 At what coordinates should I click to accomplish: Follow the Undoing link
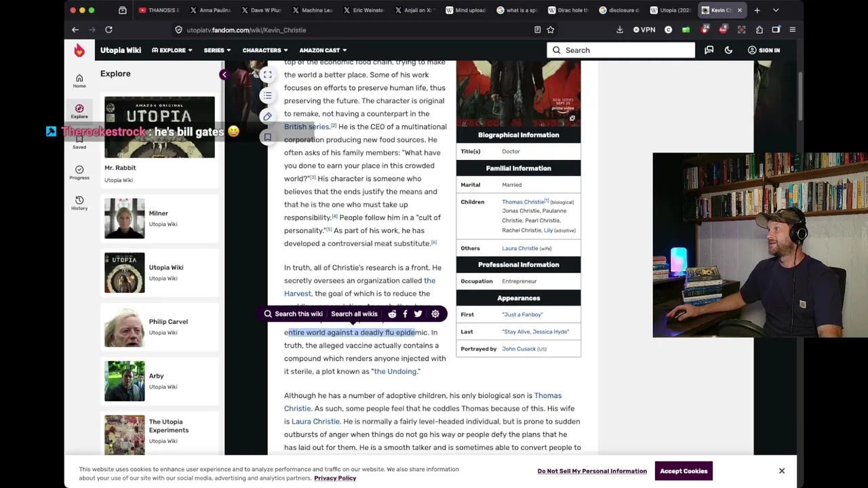pyautogui.click(x=395, y=371)
